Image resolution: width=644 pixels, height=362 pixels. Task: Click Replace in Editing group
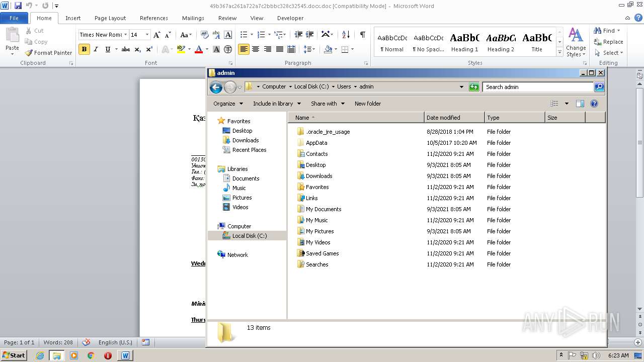609,42
